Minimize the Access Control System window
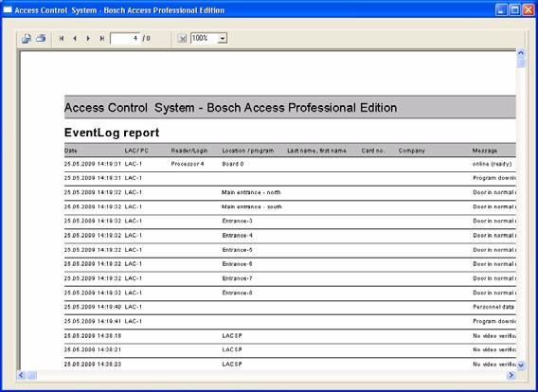The height and width of the screenshot is (392, 538). click(x=501, y=10)
